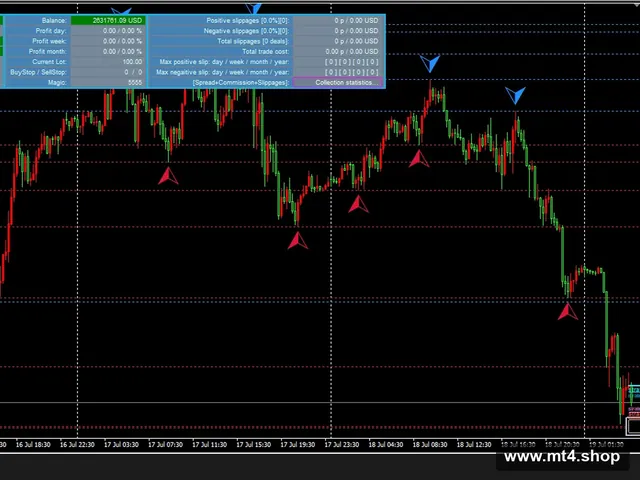Click the 16 Jul 18:30 time label
Image resolution: width=640 pixels, height=480 pixels.
point(33,444)
